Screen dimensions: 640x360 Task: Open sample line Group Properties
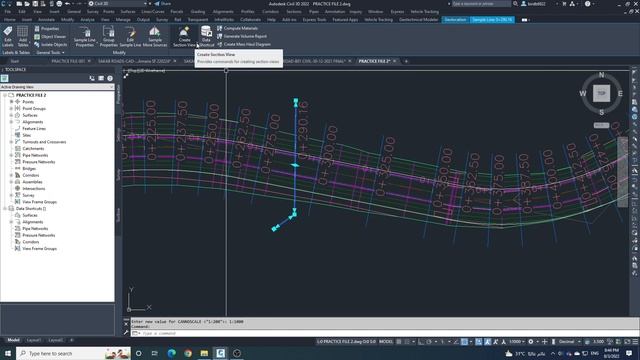(109, 36)
